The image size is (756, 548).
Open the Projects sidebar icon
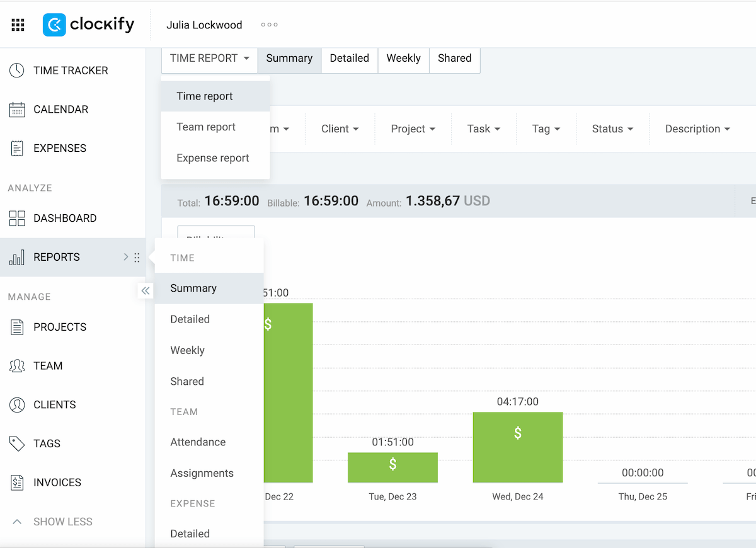[18, 327]
